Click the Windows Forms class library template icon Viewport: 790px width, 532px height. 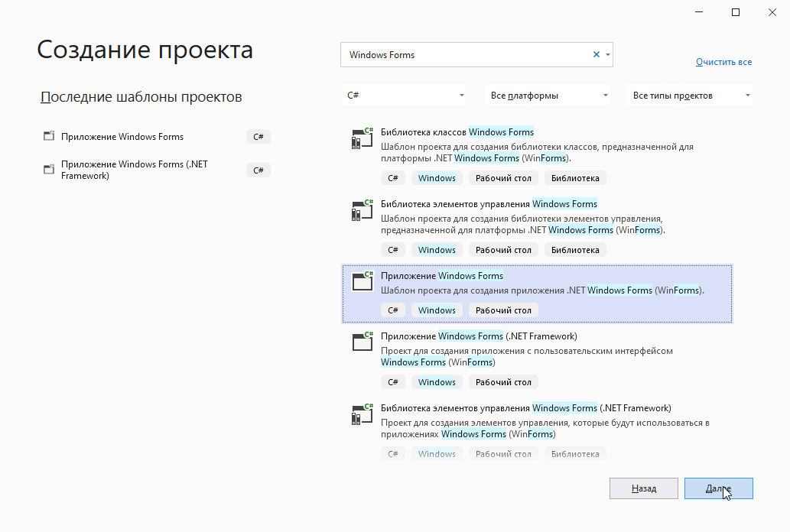coord(362,138)
